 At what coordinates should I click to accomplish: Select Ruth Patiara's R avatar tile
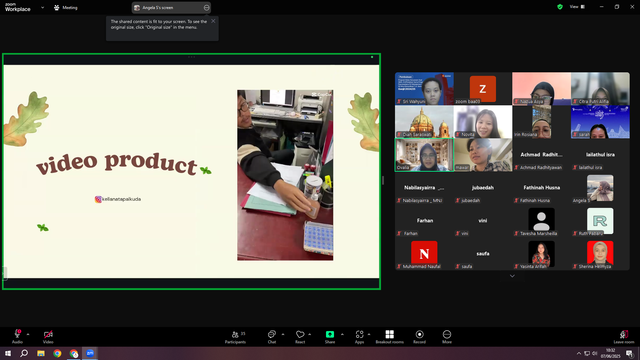600,221
